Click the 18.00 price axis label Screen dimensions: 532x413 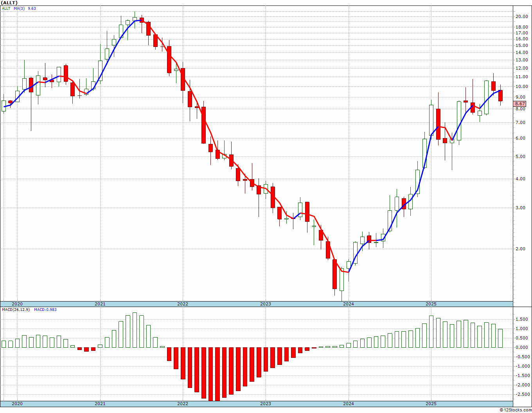point(521,27)
